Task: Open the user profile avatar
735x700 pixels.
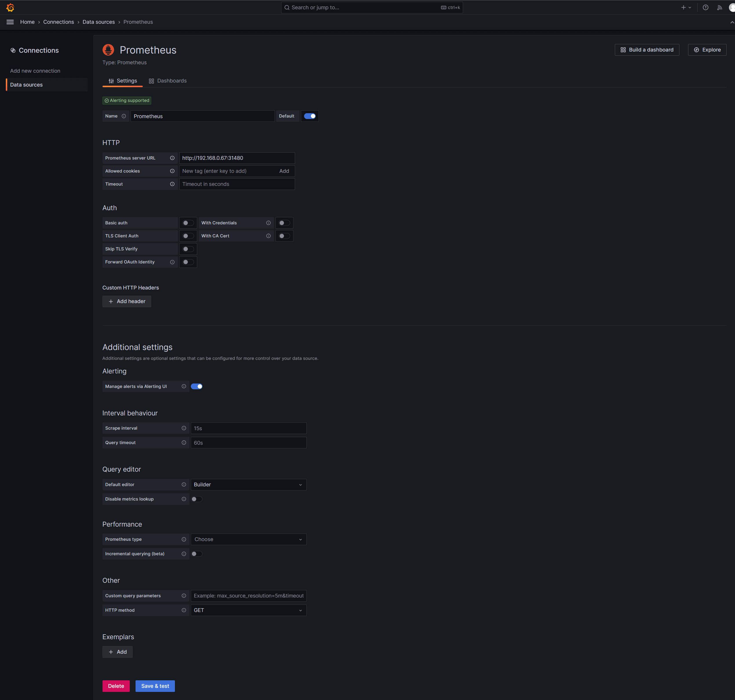Action: pos(732,8)
